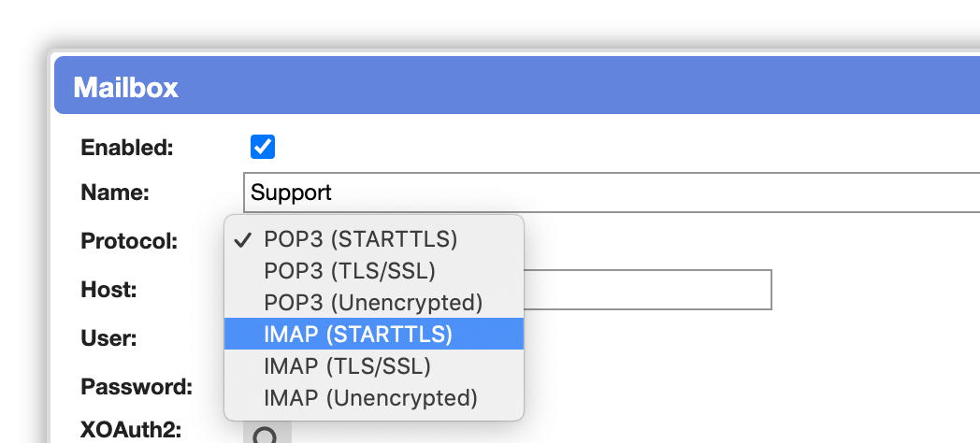Select highlighted IMAP (STARTTLS) option
Viewport: 980px width, 443px height.
point(374,335)
